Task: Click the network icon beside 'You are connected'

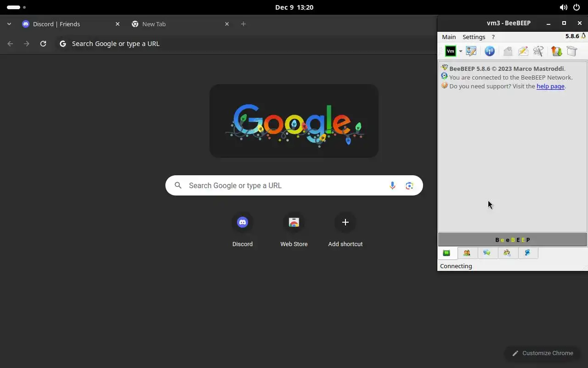Action: tap(444, 76)
